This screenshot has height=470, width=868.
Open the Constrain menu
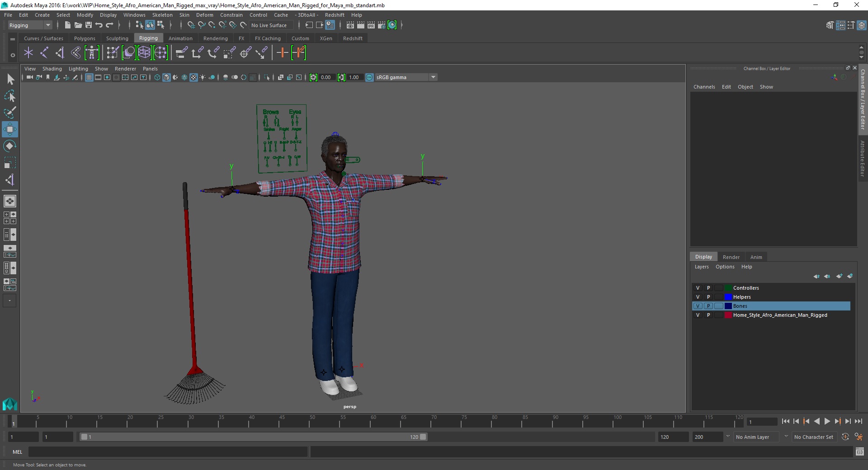[231, 15]
